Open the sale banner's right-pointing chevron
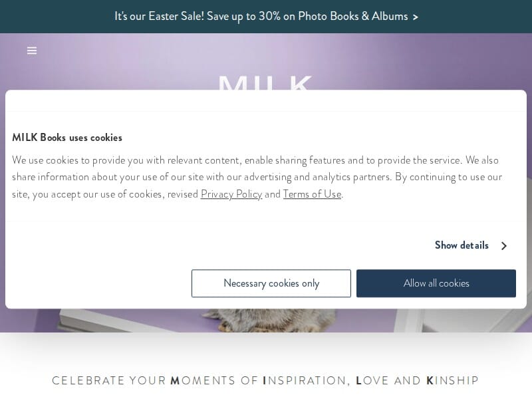532x399 pixels. pos(416,17)
